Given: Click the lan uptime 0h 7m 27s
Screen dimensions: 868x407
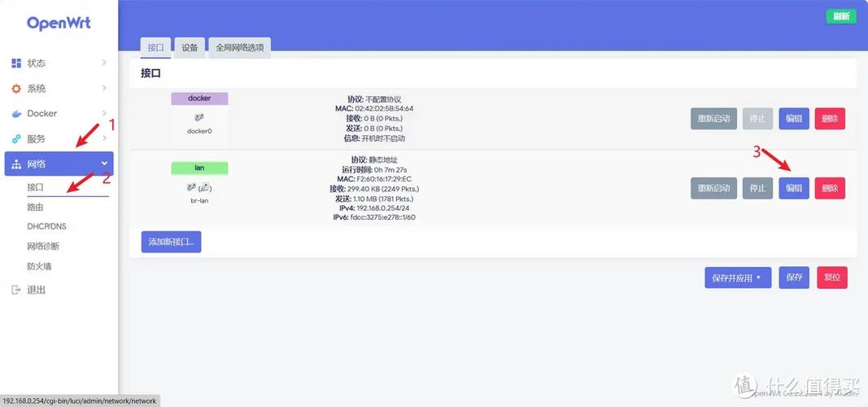Looking at the screenshot, I should tap(390, 169).
